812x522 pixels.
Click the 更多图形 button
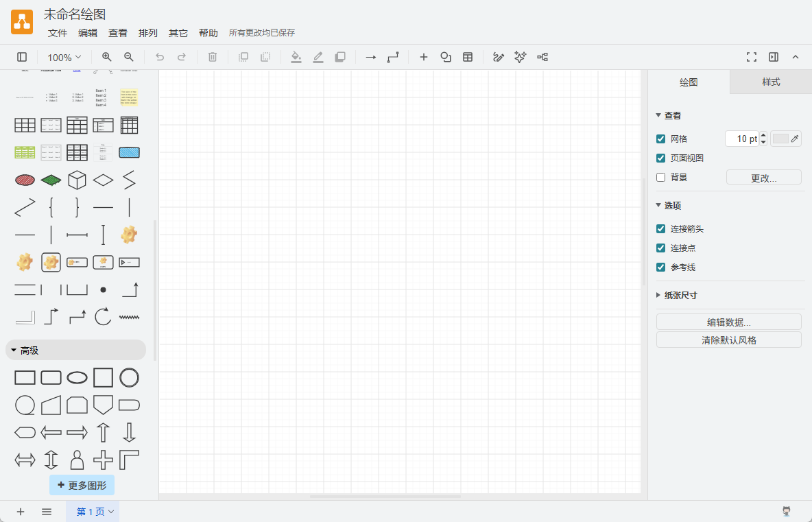click(82, 485)
